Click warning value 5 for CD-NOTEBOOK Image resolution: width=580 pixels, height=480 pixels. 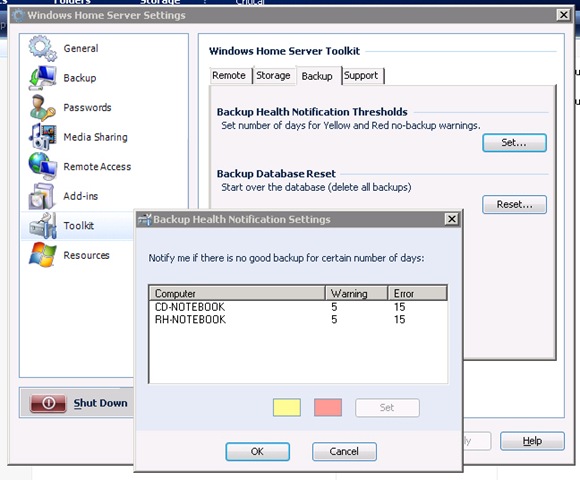coord(334,307)
